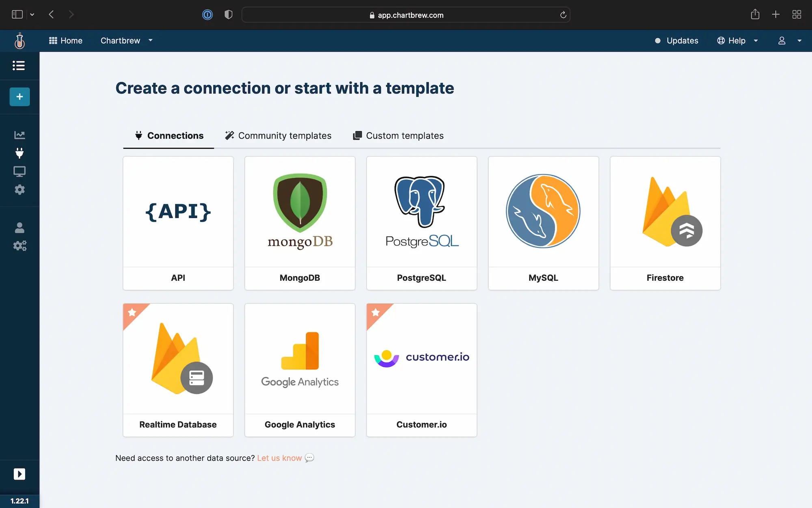Expand sidebar with the play arrow icon
812x508 pixels.
(x=19, y=474)
